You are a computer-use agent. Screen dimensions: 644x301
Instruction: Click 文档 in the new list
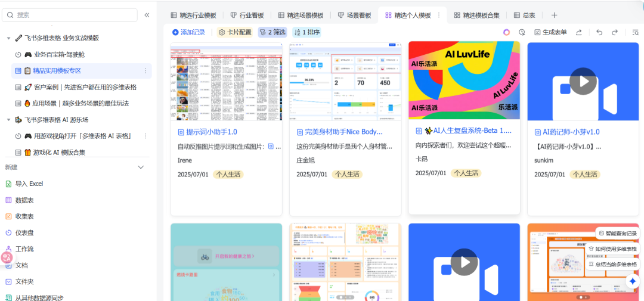coord(22,266)
